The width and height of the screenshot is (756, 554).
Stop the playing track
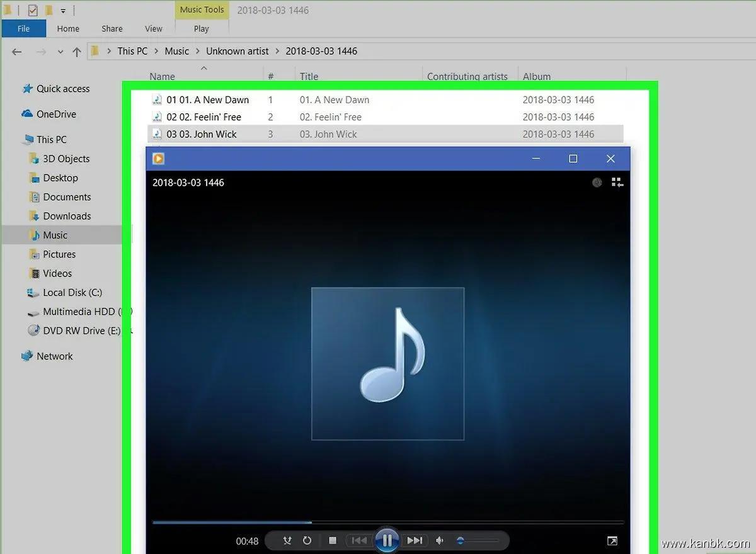333,540
